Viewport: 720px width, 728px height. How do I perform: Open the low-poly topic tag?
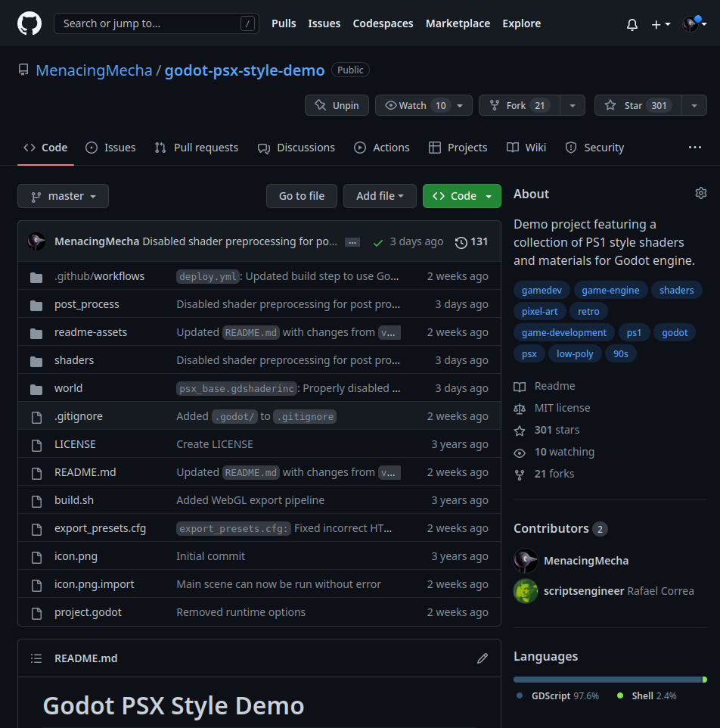click(x=575, y=354)
